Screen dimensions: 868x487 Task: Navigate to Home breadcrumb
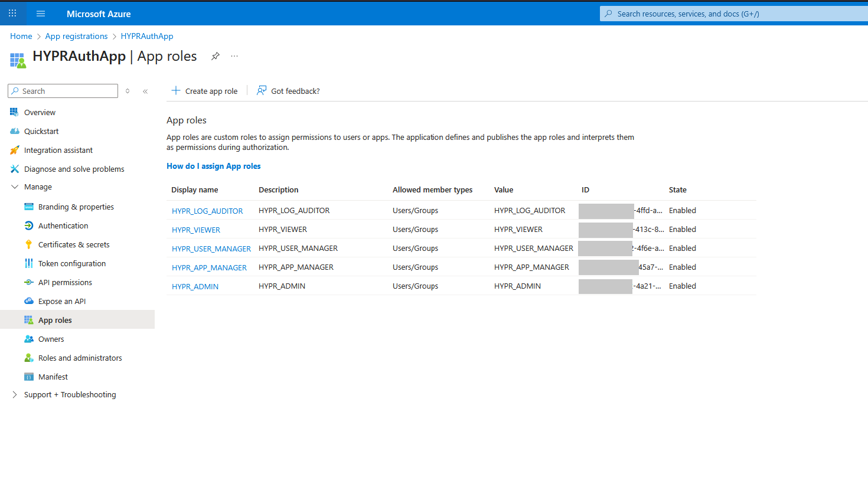coord(21,36)
